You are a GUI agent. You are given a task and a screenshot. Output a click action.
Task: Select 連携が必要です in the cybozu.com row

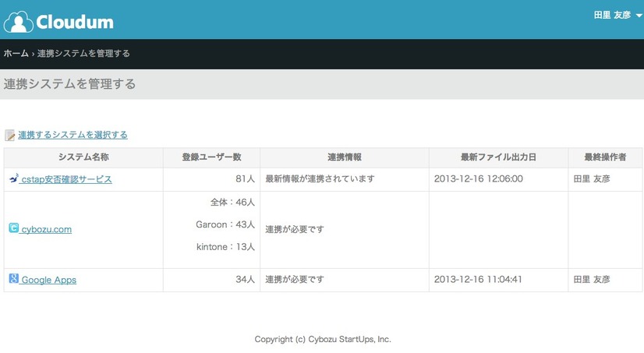click(295, 229)
